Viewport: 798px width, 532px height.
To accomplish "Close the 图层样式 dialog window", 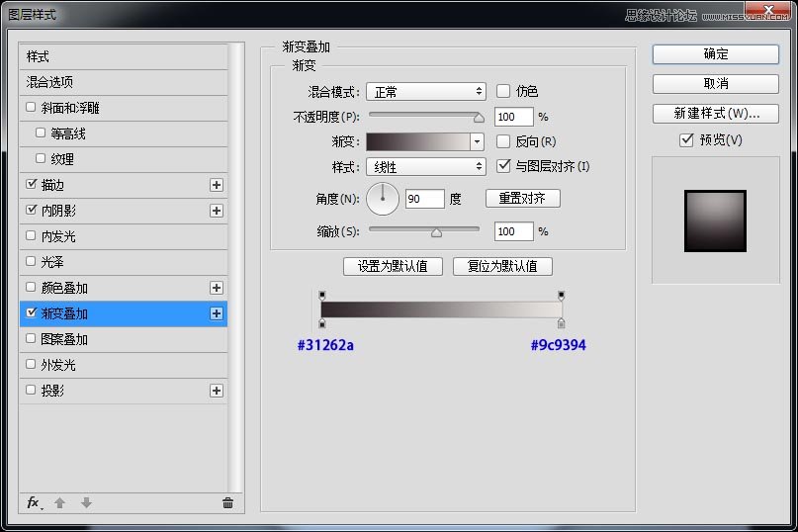I will (x=769, y=10).
